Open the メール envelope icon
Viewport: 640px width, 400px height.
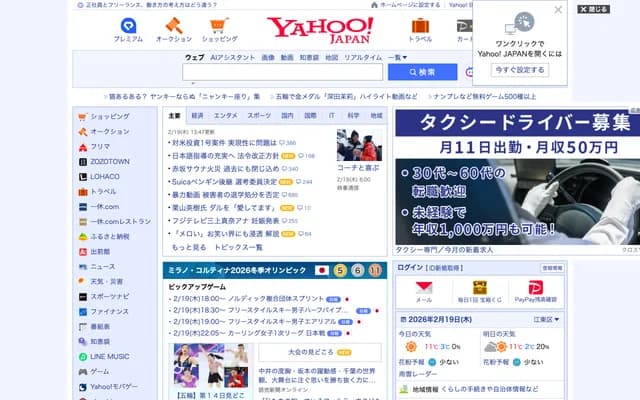pyautogui.click(x=423, y=289)
